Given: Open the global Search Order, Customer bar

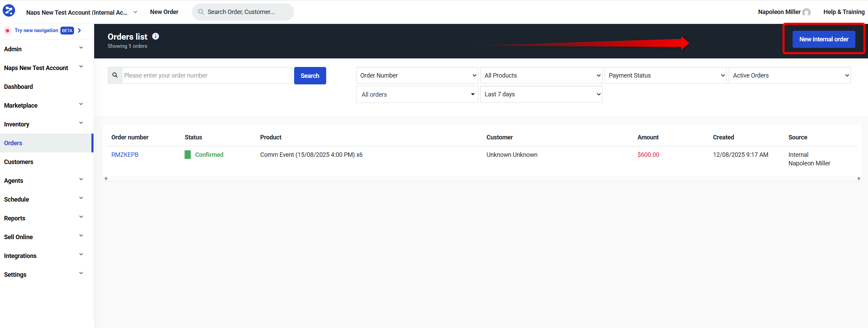Looking at the screenshot, I should coord(242,12).
